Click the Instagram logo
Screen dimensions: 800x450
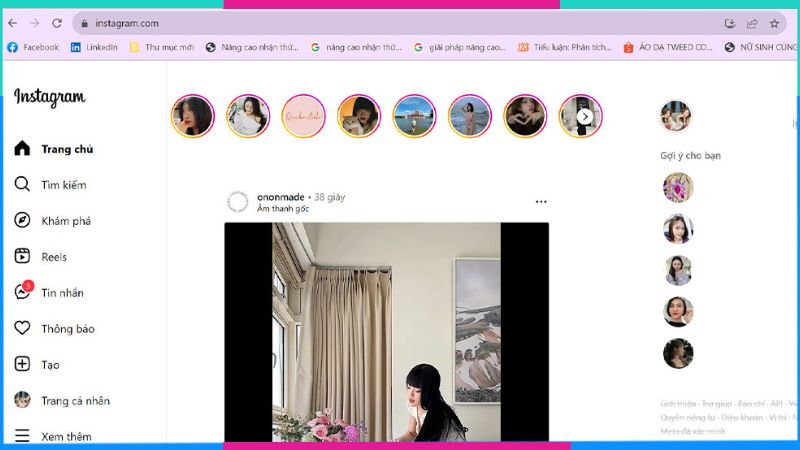click(x=49, y=97)
